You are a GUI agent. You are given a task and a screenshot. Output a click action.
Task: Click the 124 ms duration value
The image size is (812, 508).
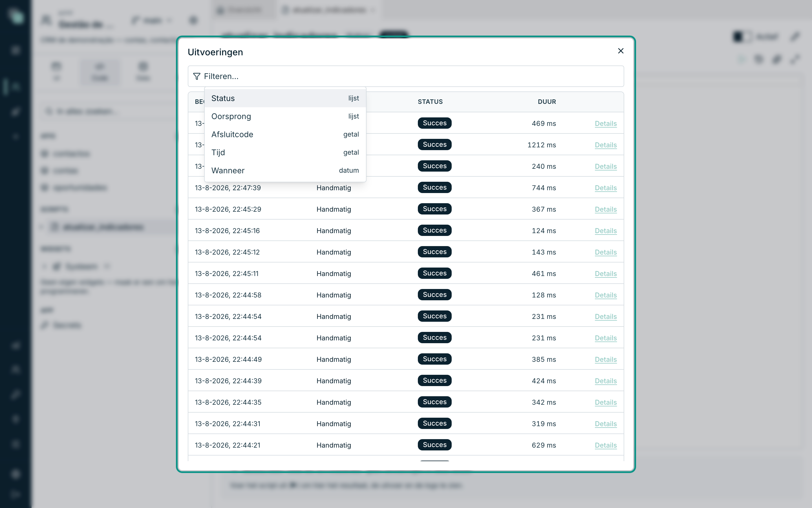pyautogui.click(x=544, y=231)
